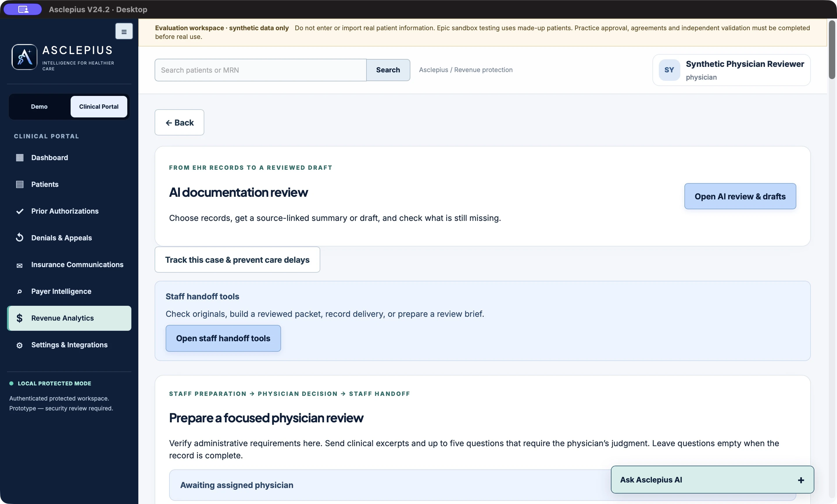Focus the Search patients or MRN field
The image size is (837, 504).
point(260,70)
